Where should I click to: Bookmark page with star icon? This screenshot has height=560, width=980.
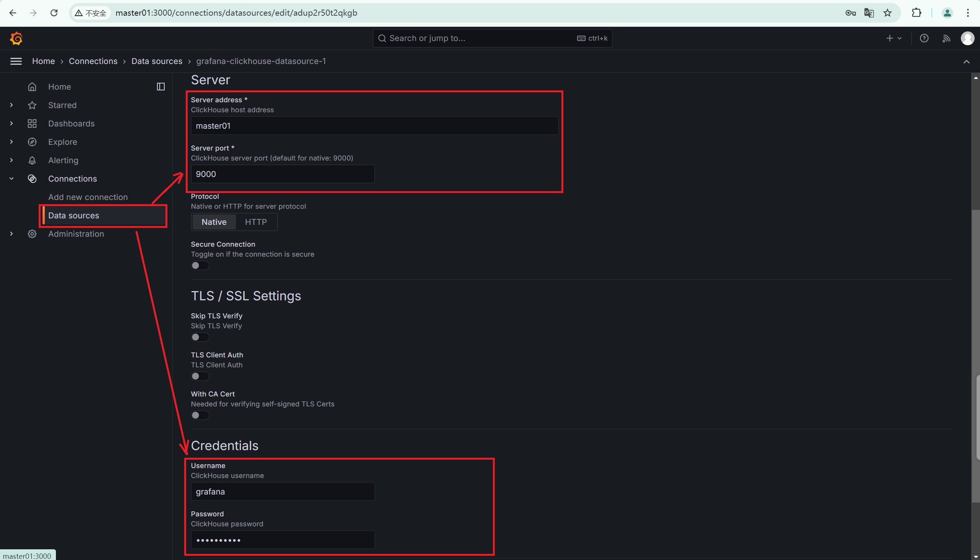pyautogui.click(x=887, y=13)
